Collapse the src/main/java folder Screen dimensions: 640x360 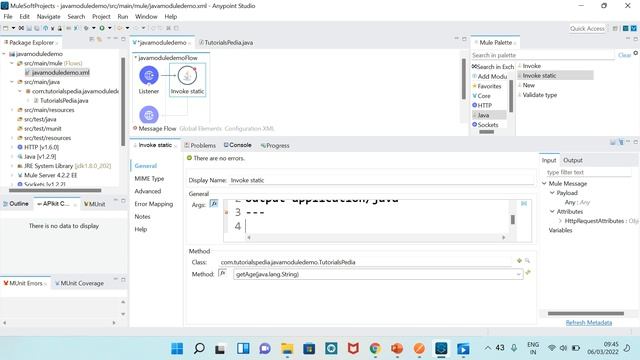[x=12, y=82]
